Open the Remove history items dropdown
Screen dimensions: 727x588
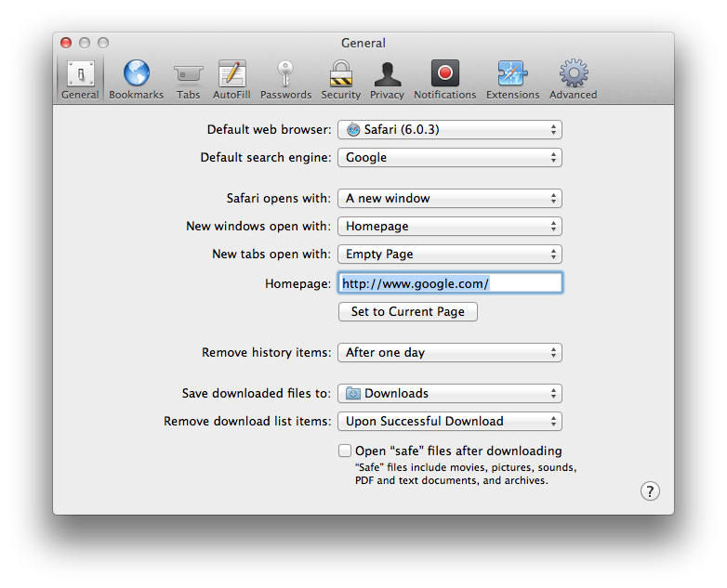click(x=450, y=353)
